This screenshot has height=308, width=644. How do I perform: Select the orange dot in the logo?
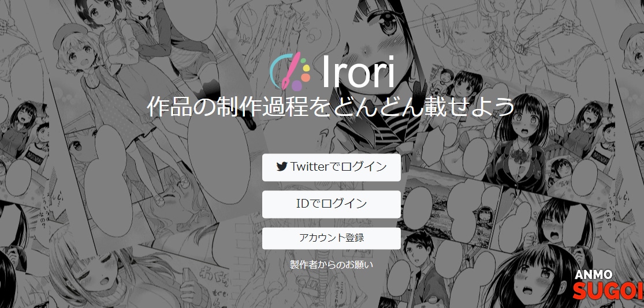pyautogui.click(x=305, y=77)
